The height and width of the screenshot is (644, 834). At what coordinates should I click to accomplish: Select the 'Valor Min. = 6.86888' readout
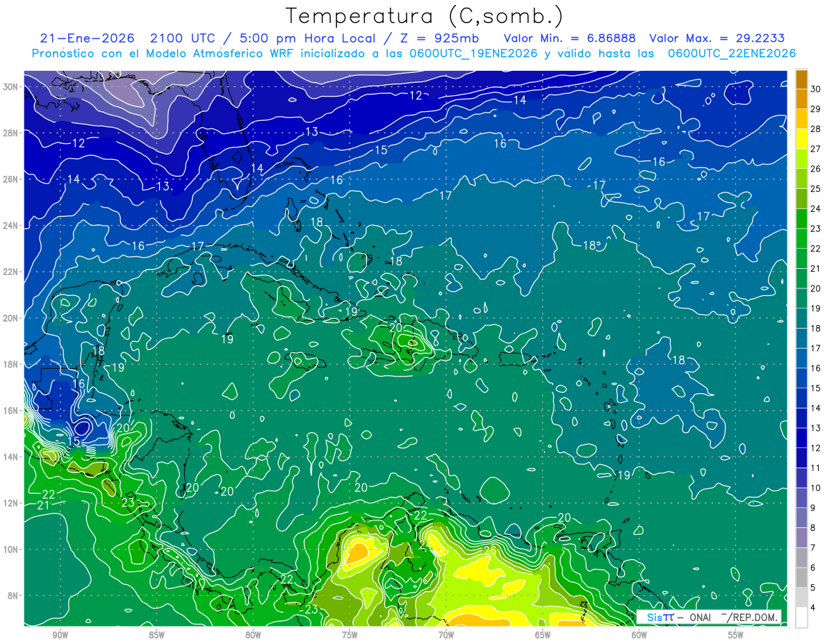pyautogui.click(x=569, y=38)
